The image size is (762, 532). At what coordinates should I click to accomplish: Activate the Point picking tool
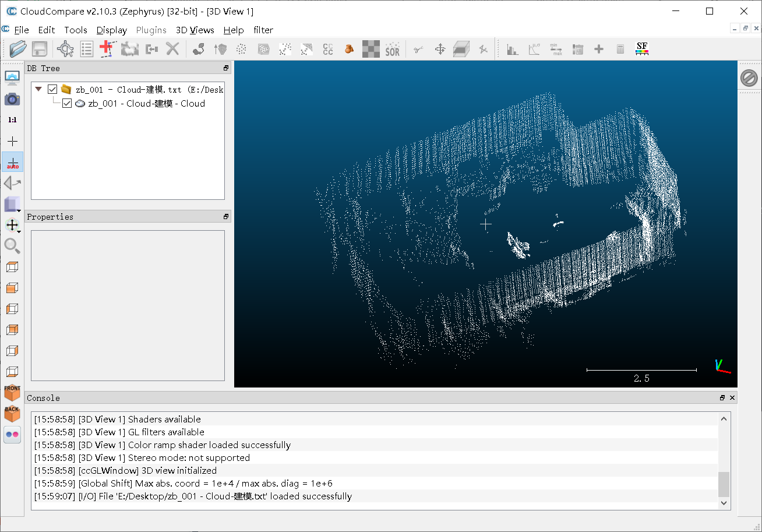(x=66, y=49)
